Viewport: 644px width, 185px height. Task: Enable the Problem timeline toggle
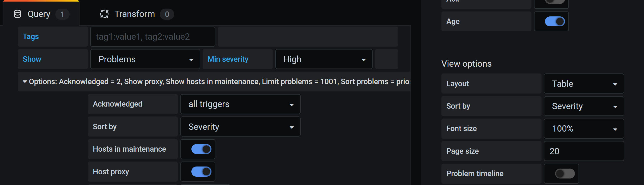click(x=562, y=174)
